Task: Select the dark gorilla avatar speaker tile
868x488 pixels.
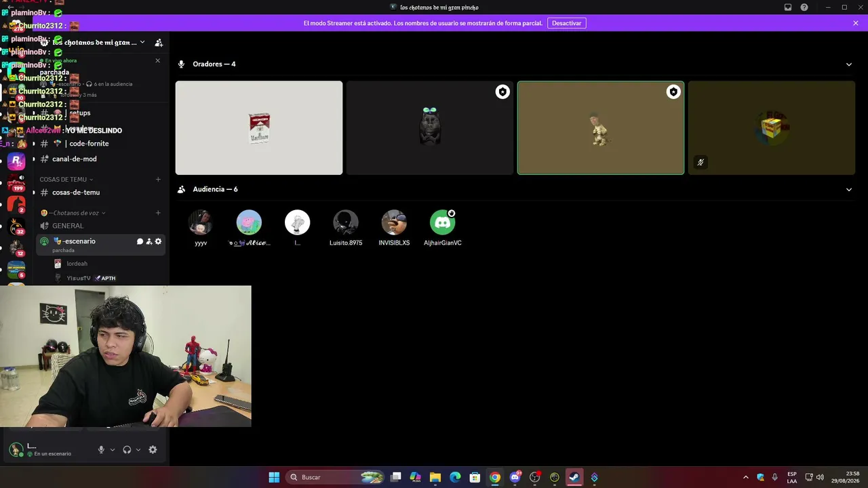Action: (x=430, y=128)
